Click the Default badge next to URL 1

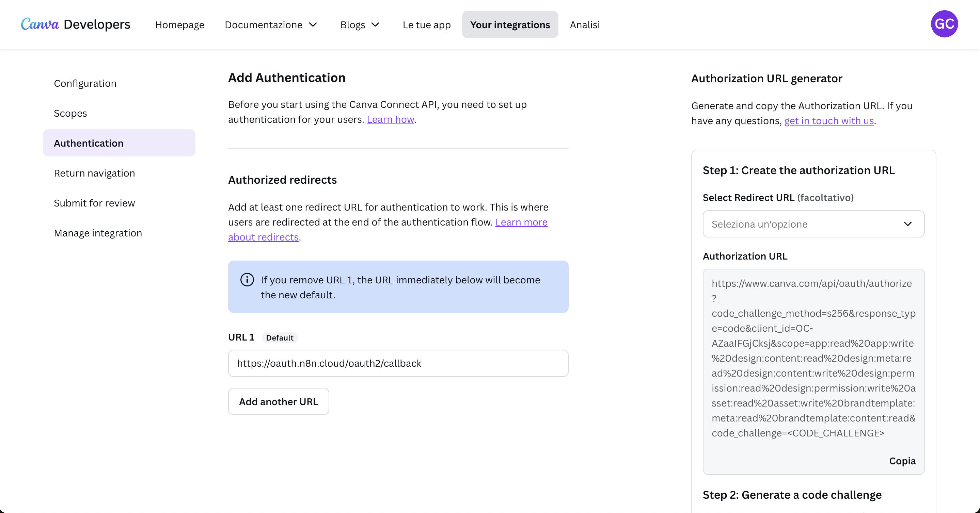pos(280,338)
